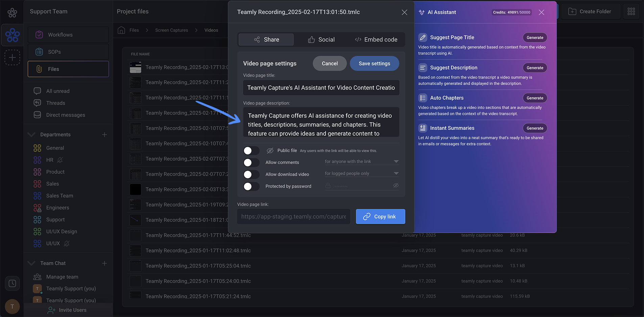The width and height of the screenshot is (644, 317).
Task: Click the AI Assistant sparkle icon
Action: [422, 12]
